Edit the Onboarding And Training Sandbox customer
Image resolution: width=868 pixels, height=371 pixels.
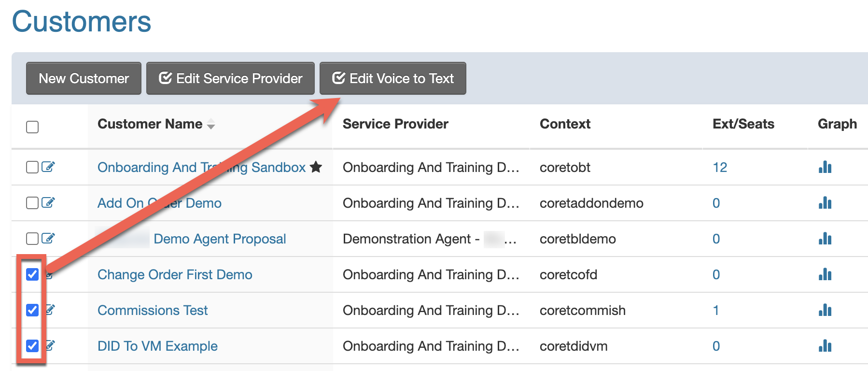pyautogui.click(x=48, y=167)
